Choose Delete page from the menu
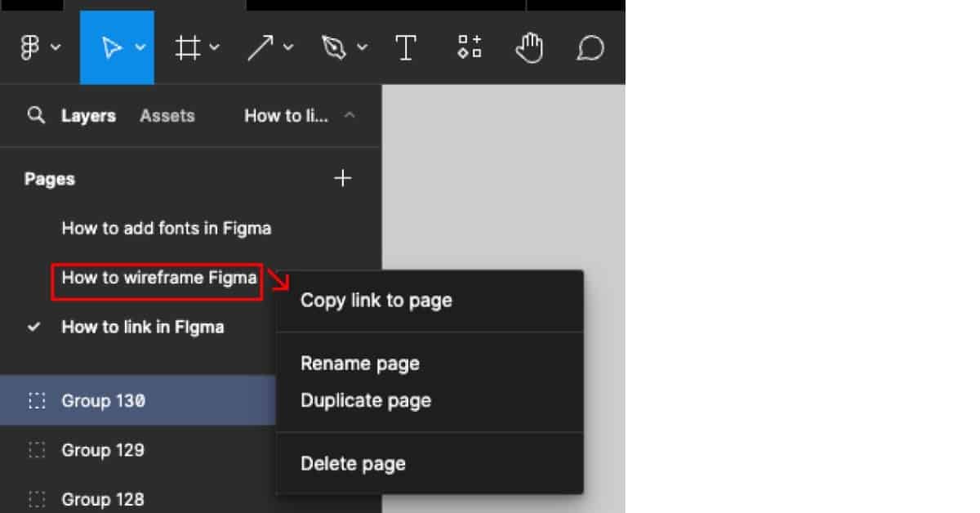 click(353, 462)
